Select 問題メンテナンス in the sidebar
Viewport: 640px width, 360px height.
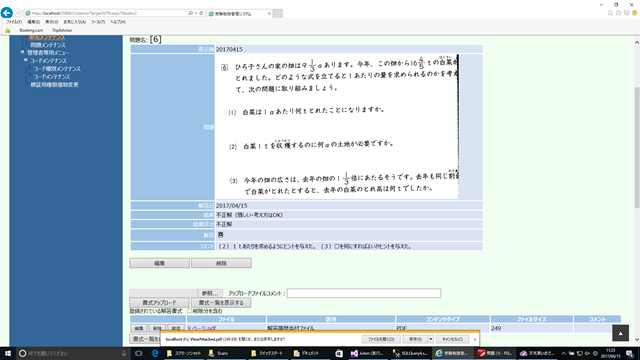pyautogui.click(x=48, y=45)
